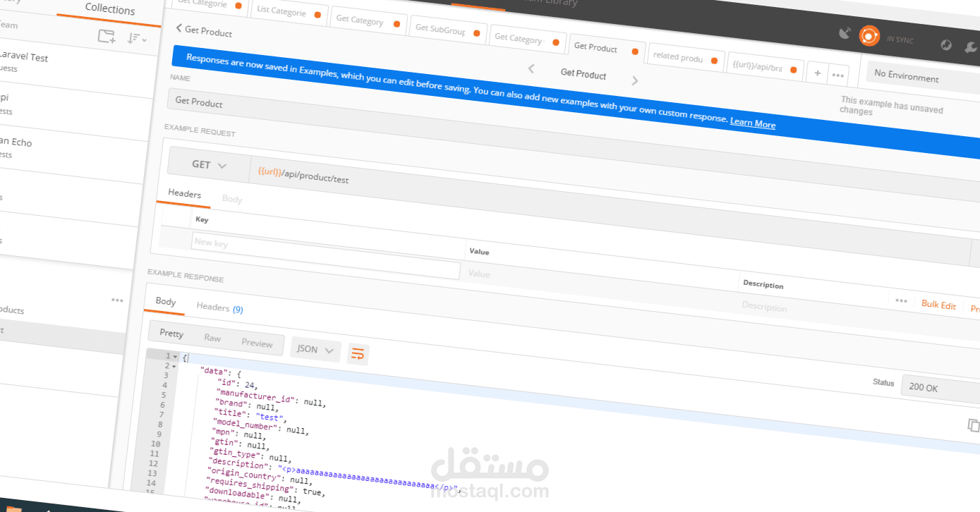Select Raw response view

point(212,338)
